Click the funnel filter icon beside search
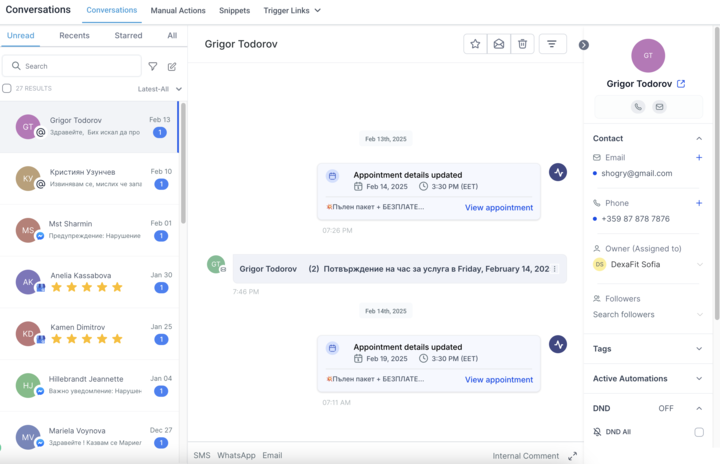 click(153, 66)
